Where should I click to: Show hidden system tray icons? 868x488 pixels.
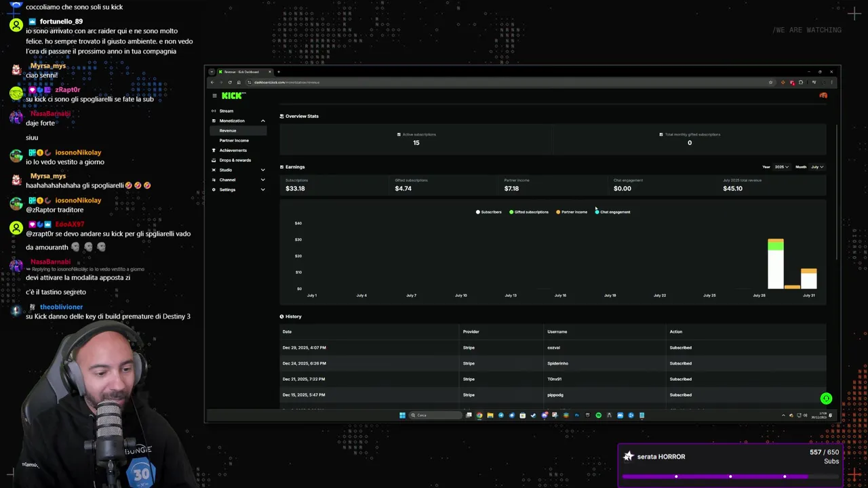783,415
